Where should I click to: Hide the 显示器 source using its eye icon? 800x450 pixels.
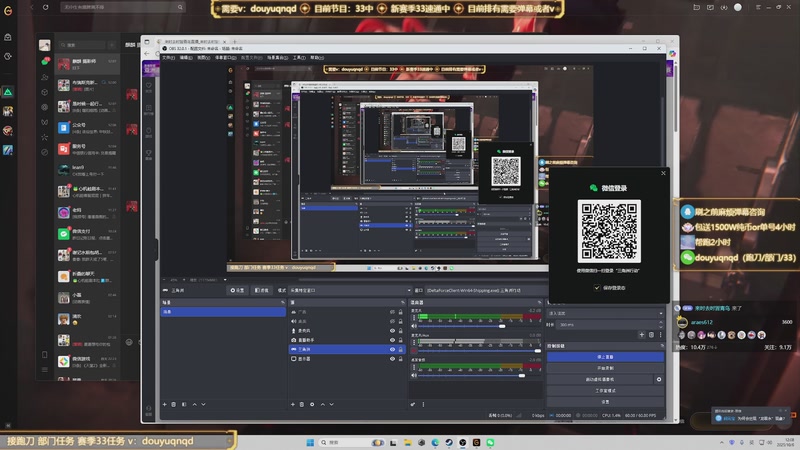click(x=392, y=358)
